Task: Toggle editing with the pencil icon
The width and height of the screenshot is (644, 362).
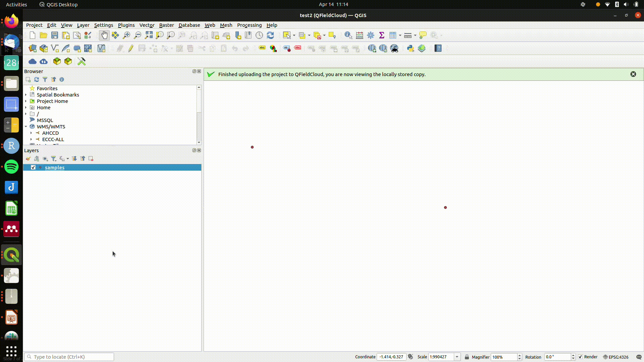Action: (130, 49)
